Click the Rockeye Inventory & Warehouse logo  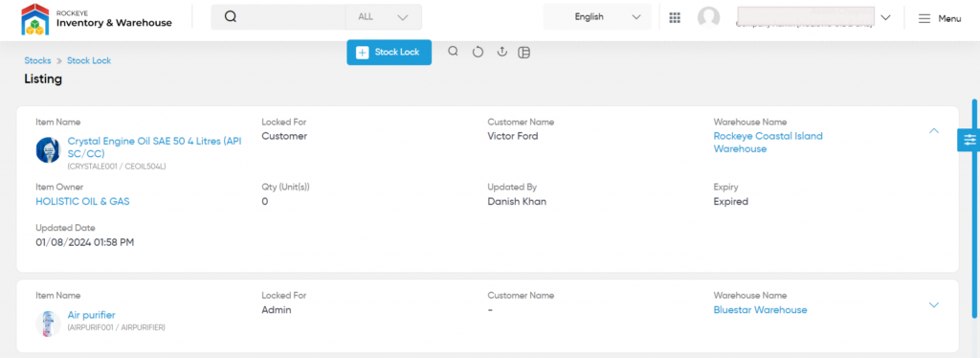point(97,18)
